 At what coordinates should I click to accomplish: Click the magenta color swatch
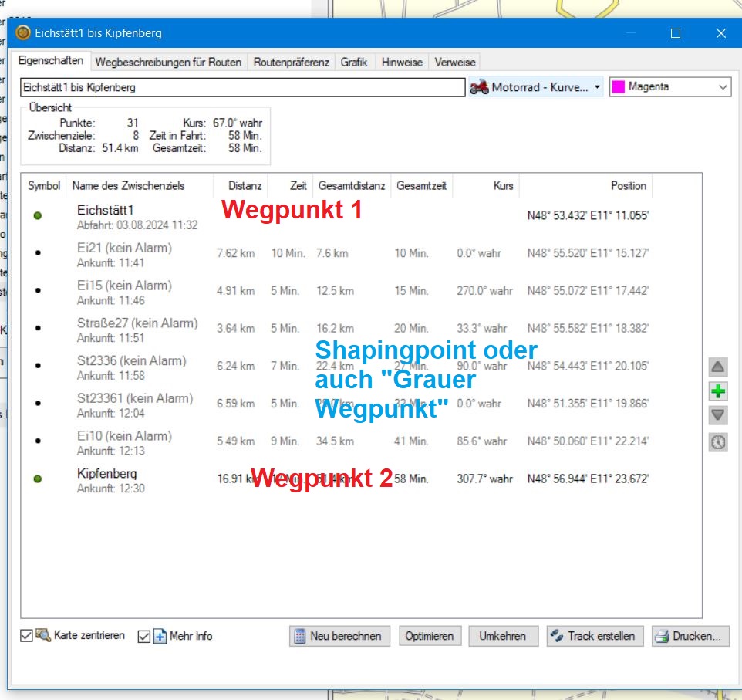coord(618,87)
